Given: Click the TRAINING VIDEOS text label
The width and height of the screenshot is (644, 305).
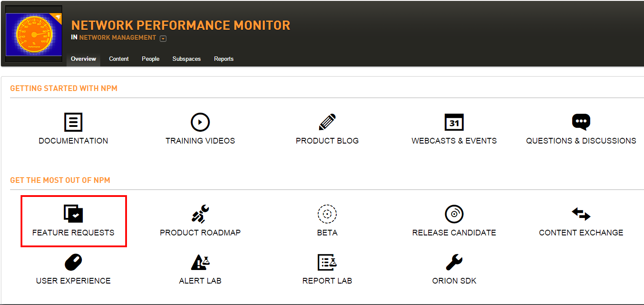Looking at the screenshot, I should (200, 141).
